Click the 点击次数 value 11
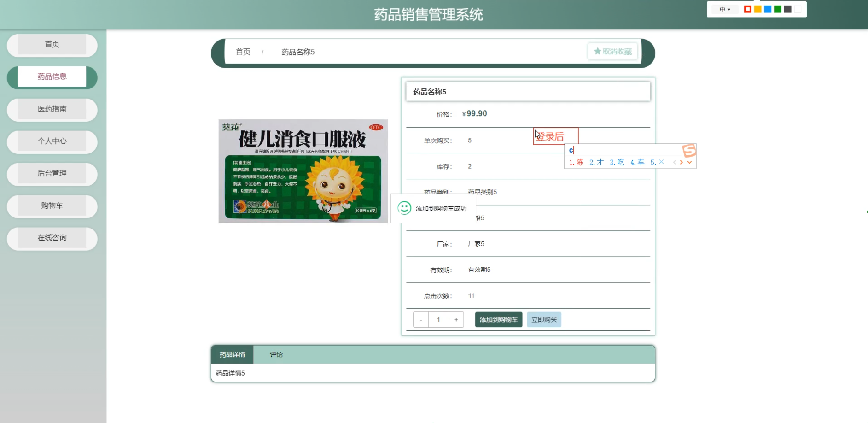The image size is (868, 423). click(471, 295)
